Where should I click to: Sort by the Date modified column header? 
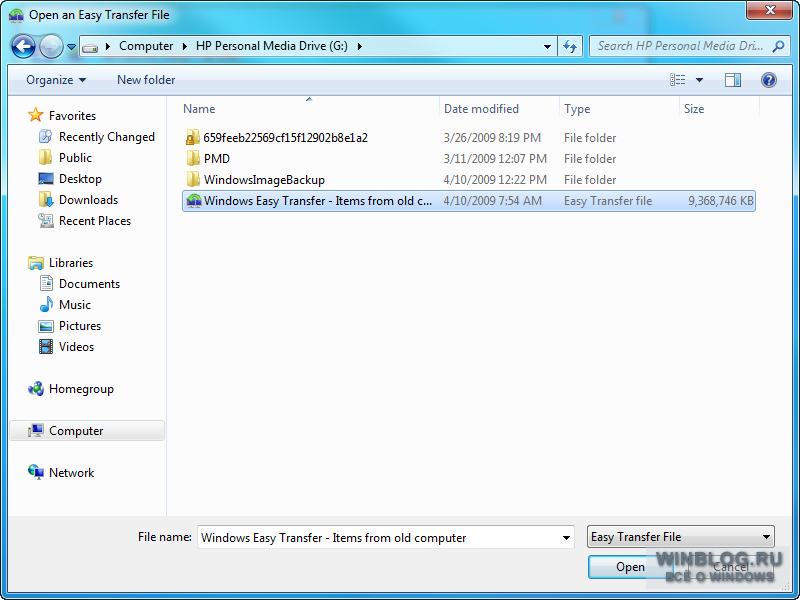point(481,109)
